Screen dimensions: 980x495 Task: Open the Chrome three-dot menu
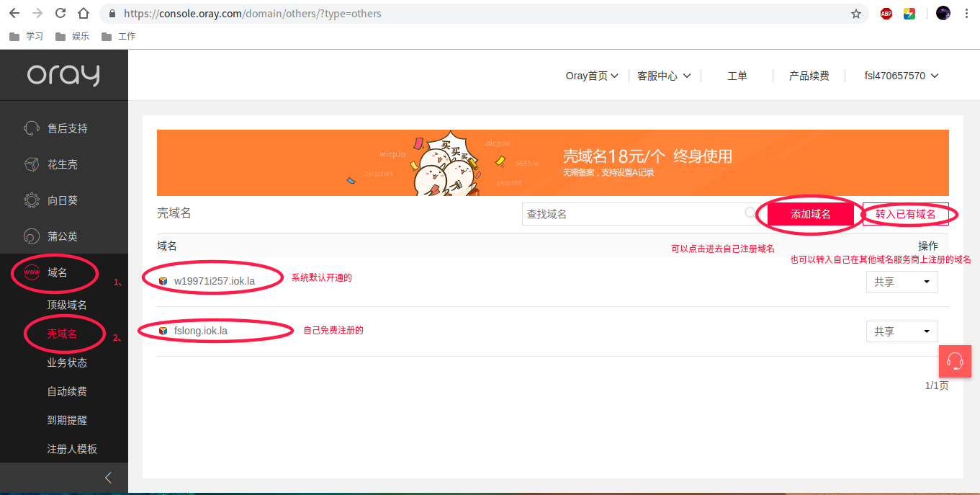(966, 13)
